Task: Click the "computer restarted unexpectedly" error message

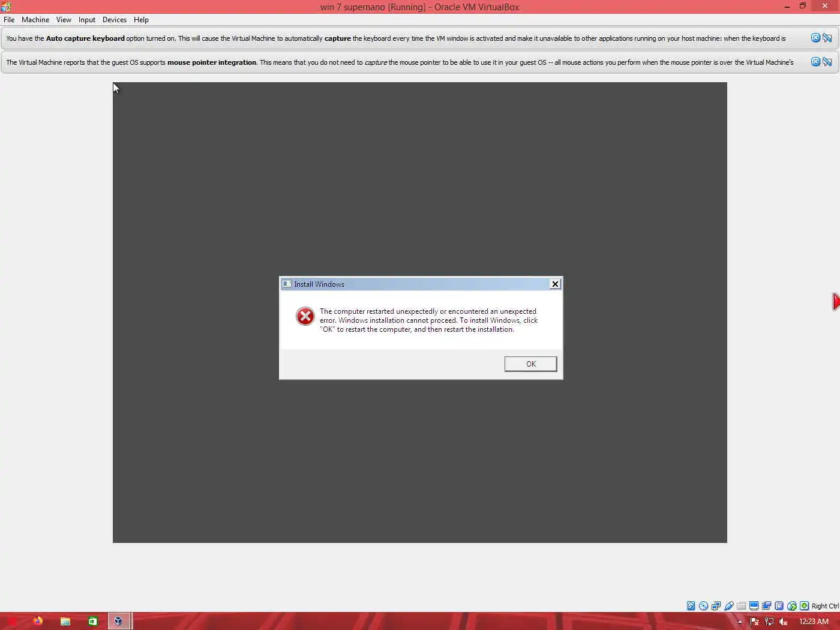Action: [x=428, y=320]
